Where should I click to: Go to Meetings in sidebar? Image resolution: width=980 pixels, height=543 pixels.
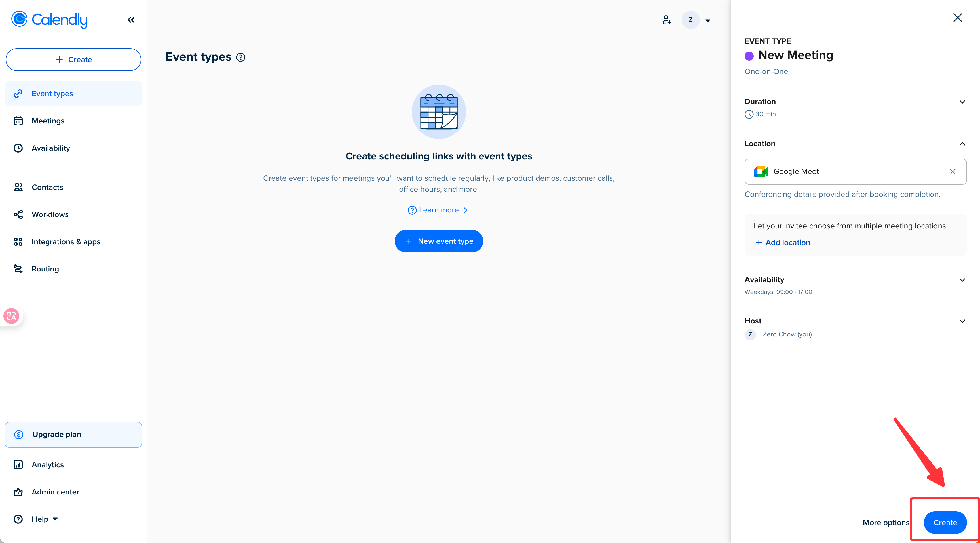(48, 121)
